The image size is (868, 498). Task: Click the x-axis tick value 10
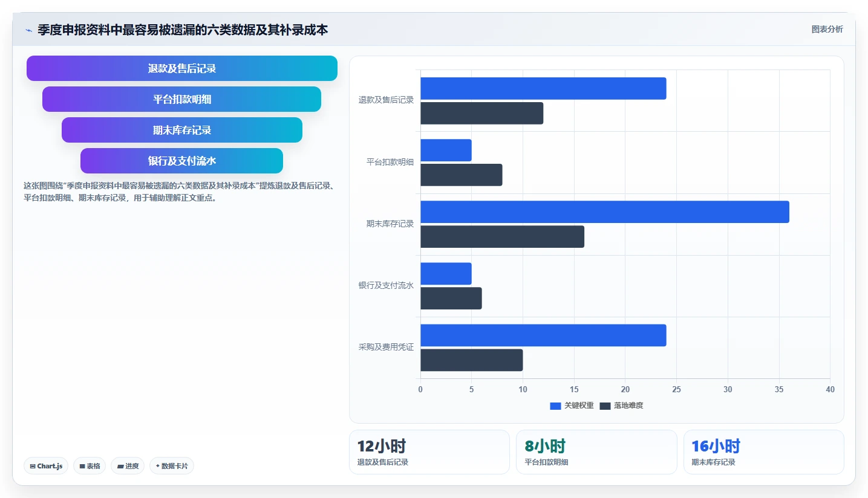coord(523,390)
